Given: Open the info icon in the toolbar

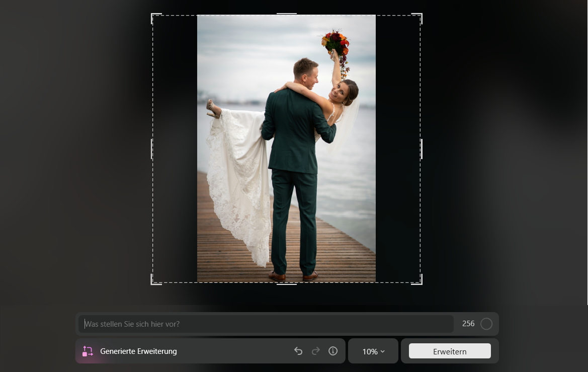Looking at the screenshot, I should 333,351.
